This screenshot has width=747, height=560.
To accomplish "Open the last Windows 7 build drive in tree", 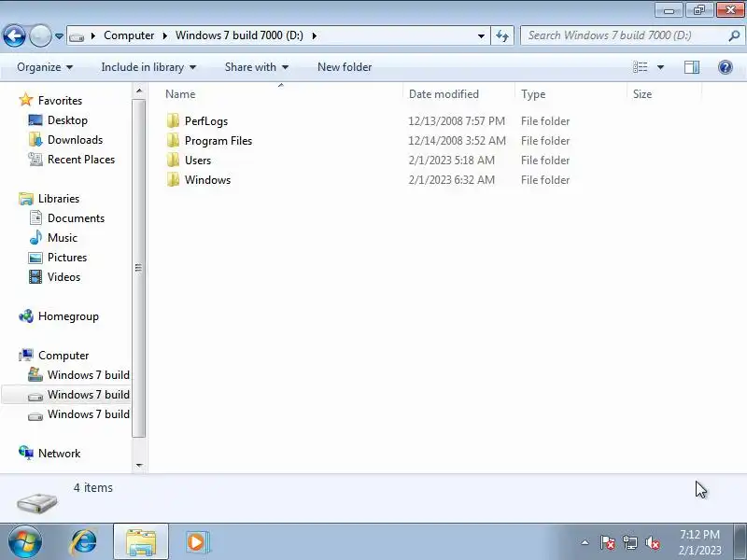I will (x=78, y=414).
